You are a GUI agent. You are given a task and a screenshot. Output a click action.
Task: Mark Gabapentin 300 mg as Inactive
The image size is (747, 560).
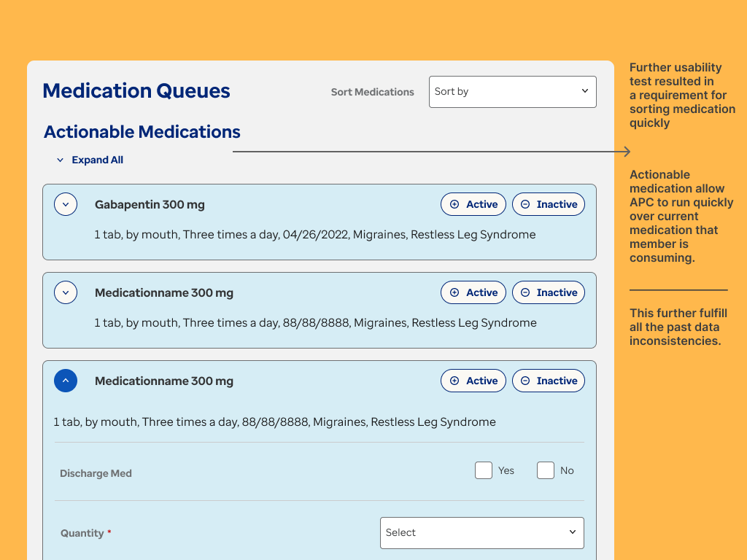click(x=548, y=204)
